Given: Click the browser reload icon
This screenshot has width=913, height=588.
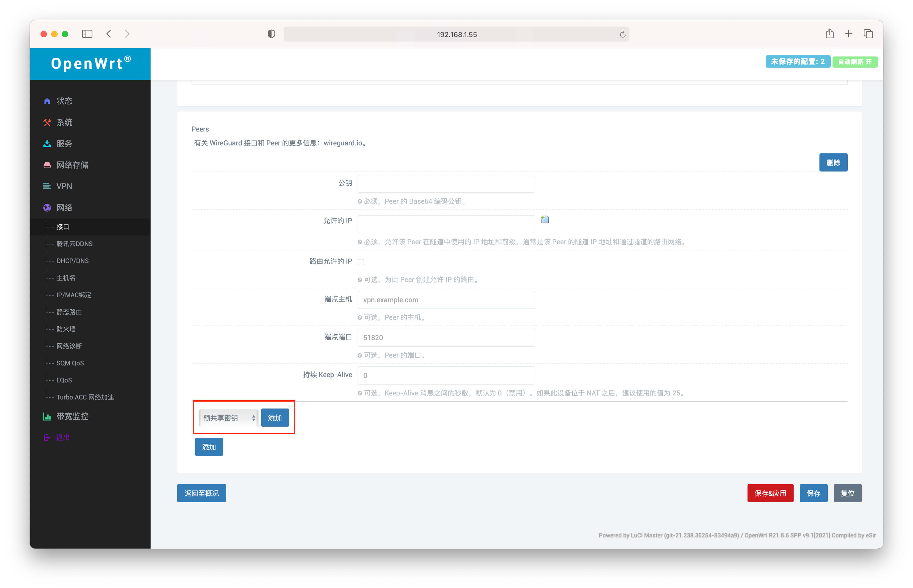Looking at the screenshot, I should (622, 34).
